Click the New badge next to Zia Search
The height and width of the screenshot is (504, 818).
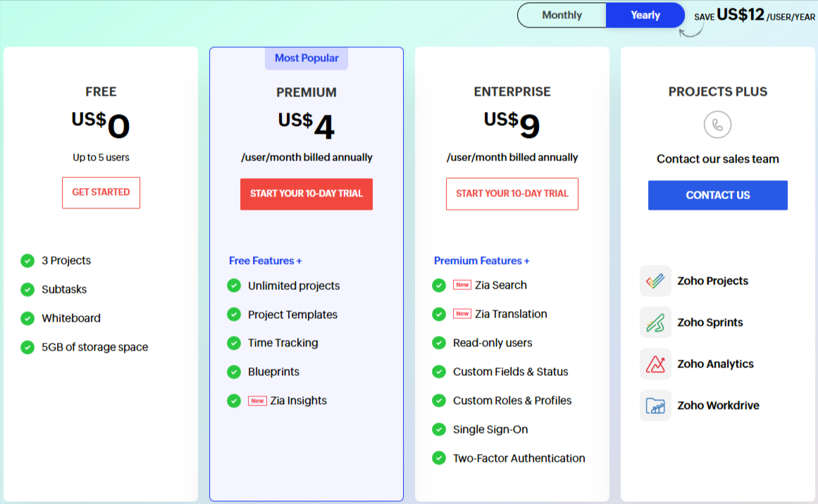pos(462,285)
